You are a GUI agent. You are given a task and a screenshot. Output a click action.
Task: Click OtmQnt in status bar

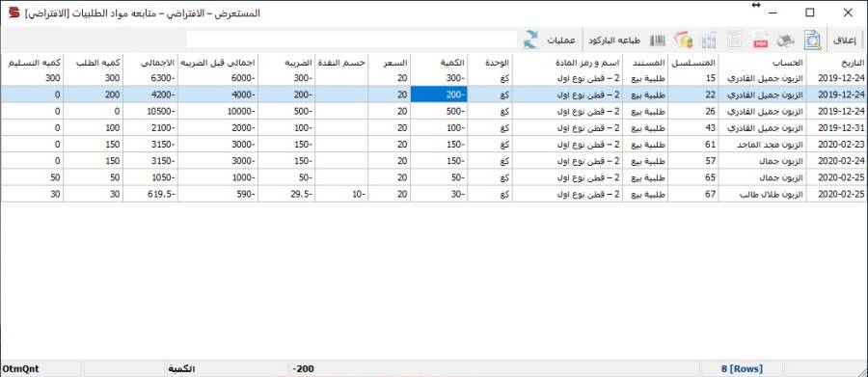pos(21,368)
